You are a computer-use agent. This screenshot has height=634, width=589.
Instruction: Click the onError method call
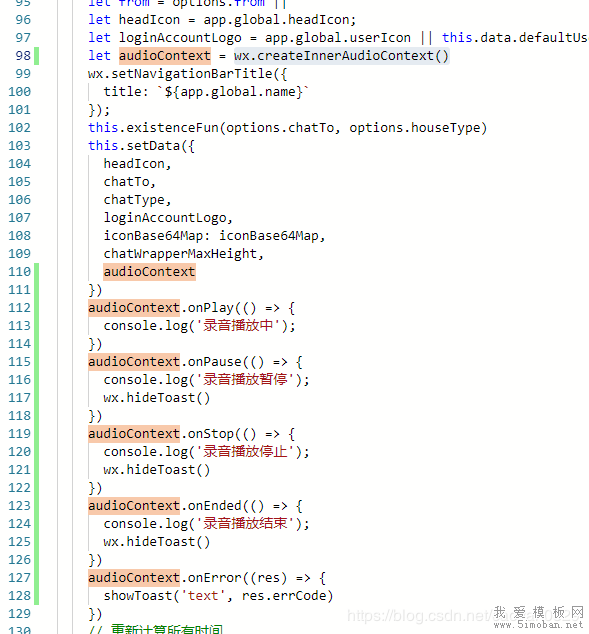[215, 577]
